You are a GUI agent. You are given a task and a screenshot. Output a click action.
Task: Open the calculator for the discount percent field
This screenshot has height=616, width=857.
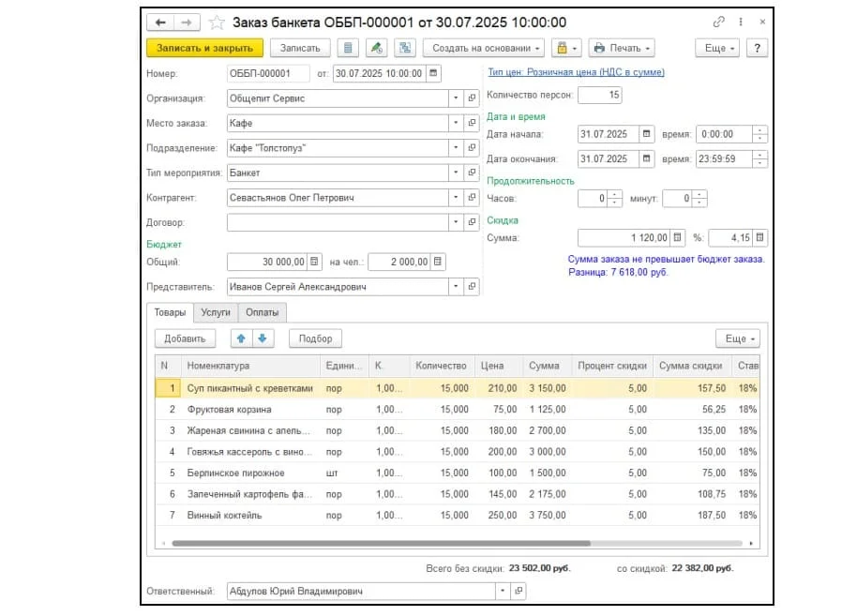click(x=759, y=238)
